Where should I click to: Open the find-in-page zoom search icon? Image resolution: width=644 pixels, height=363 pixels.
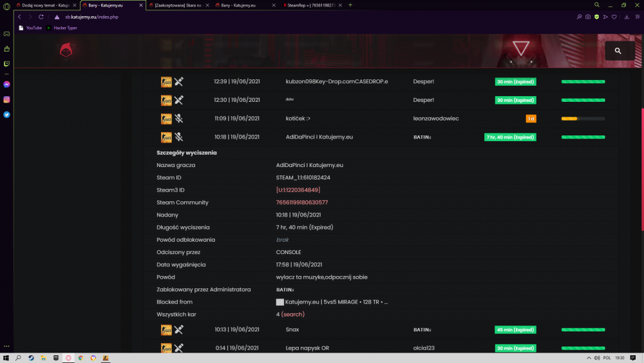[579, 17]
